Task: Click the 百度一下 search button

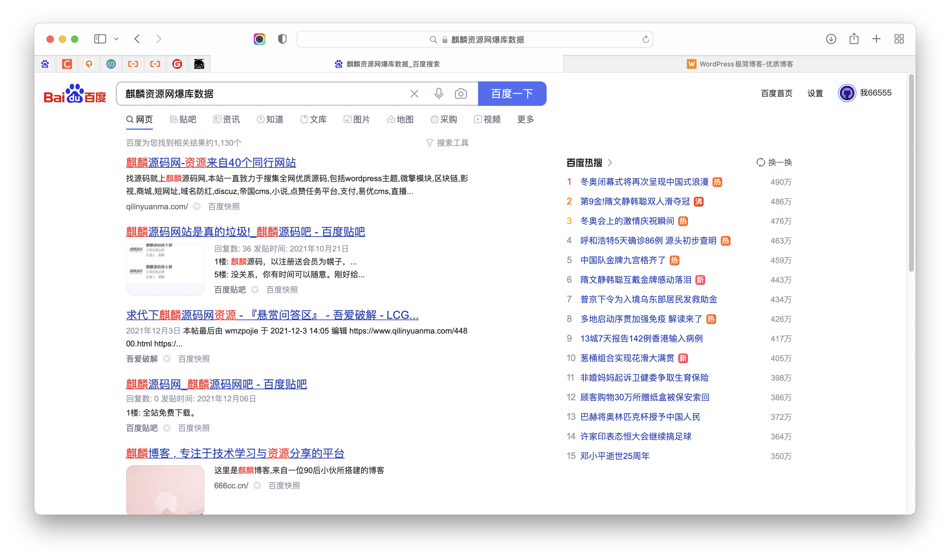Action: 511,94
